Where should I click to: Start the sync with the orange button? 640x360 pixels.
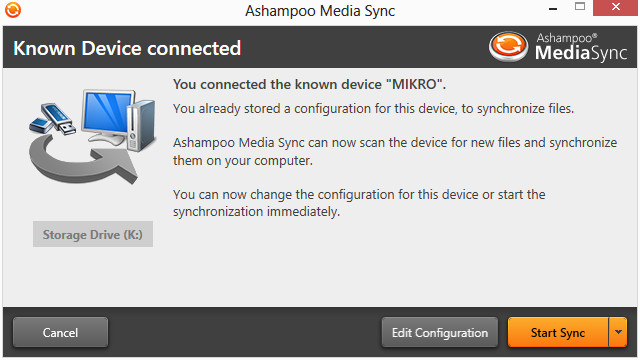coord(558,332)
